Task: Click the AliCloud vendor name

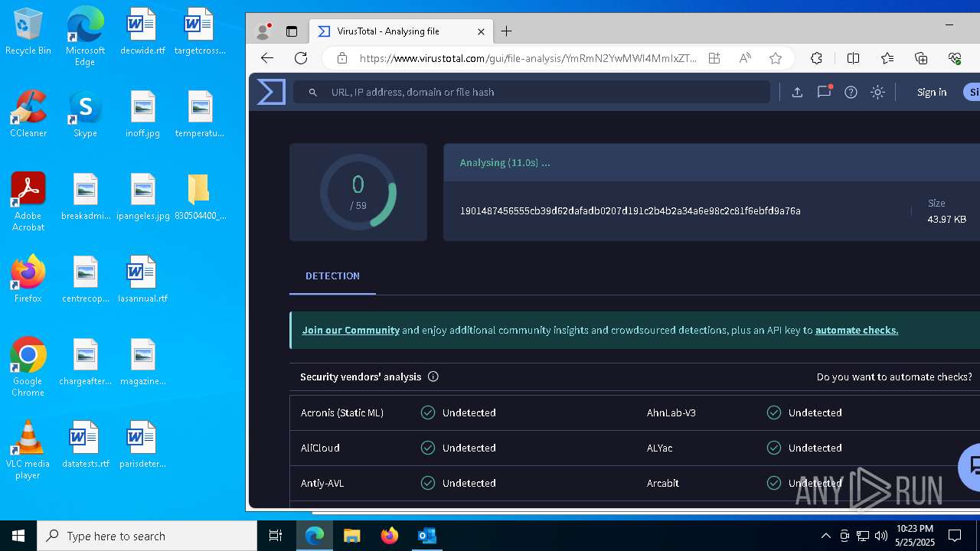Action: click(x=320, y=448)
